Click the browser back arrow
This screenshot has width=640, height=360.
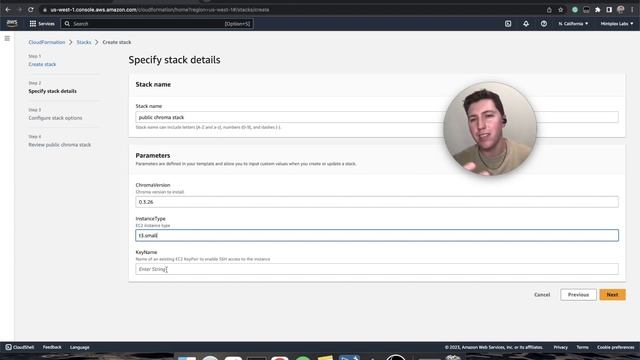pyautogui.click(x=8, y=9)
